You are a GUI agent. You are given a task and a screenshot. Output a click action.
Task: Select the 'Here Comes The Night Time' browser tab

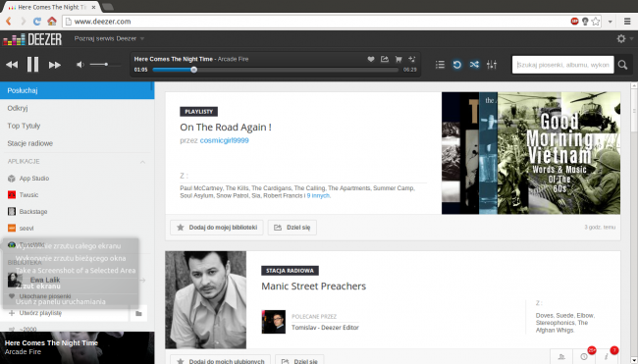(51, 7)
